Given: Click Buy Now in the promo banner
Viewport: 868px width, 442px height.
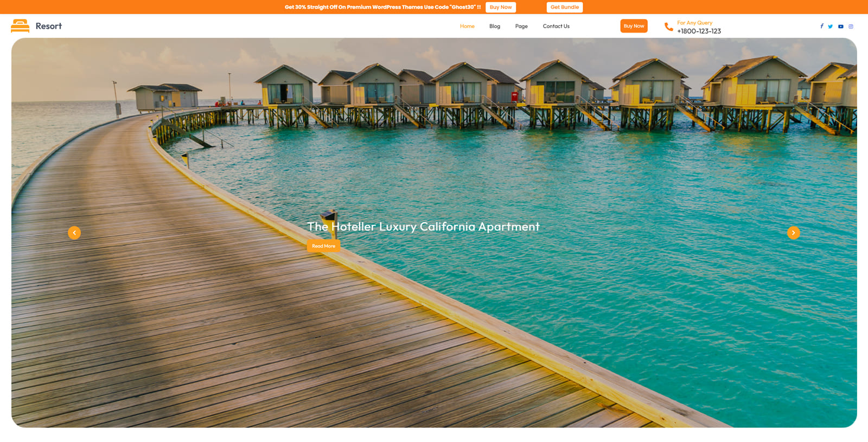Looking at the screenshot, I should click(501, 7).
